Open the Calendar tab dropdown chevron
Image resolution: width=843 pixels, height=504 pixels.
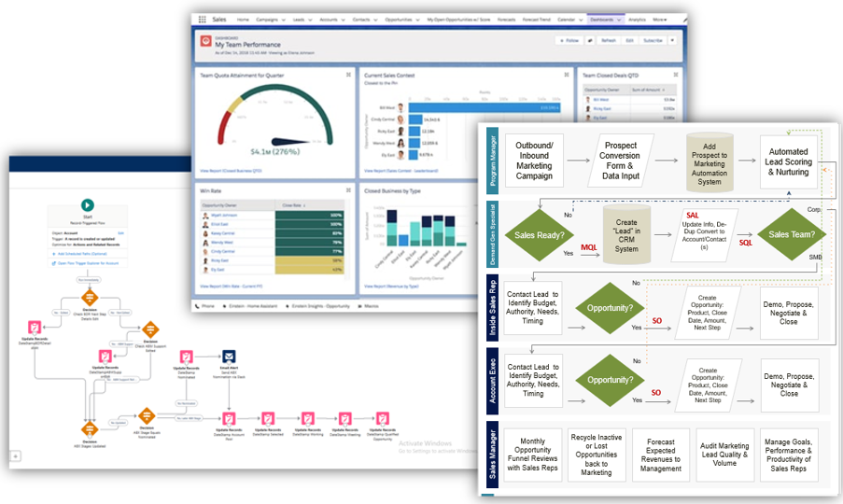point(581,20)
